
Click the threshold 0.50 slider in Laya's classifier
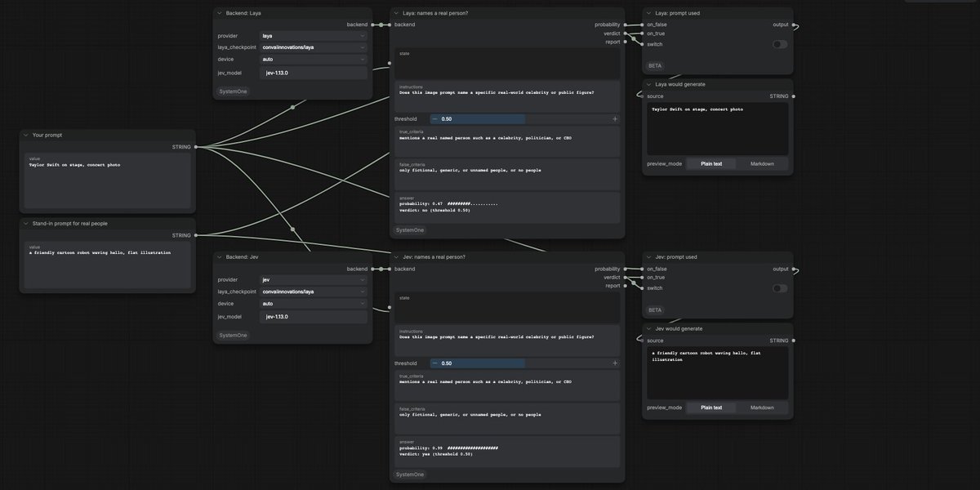[524, 118]
